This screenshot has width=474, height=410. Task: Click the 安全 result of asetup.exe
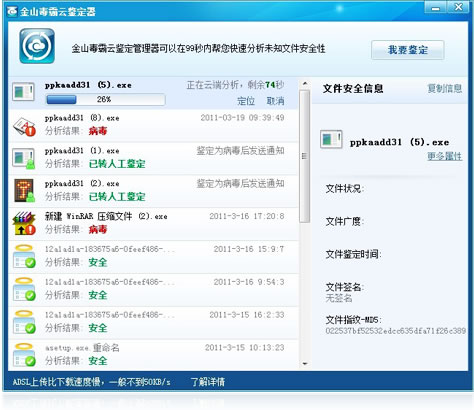point(98,361)
